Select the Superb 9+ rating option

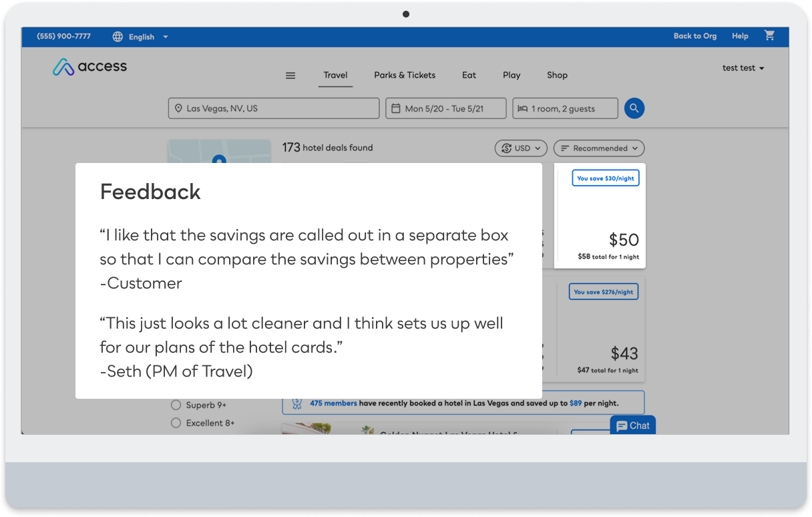pyautogui.click(x=199, y=405)
